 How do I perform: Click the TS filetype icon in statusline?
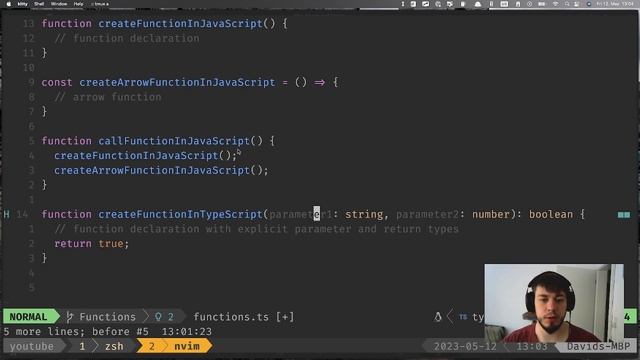point(463,317)
